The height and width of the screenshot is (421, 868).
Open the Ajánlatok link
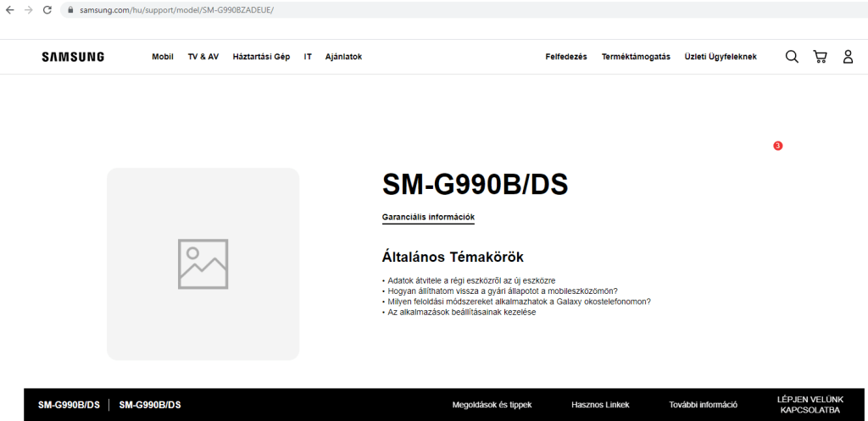pos(343,57)
